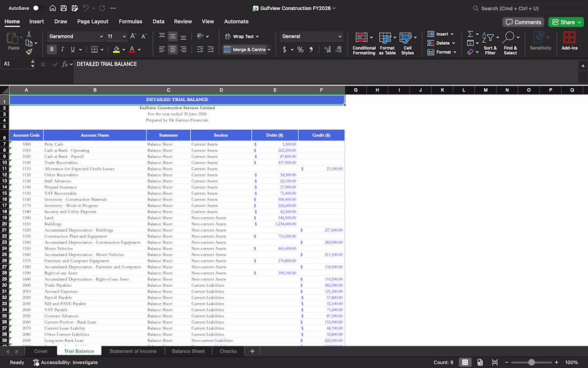588x368 pixels.
Task: Open the Formulas ribbon tab
Action: pyautogui.click(x=130, y=21)
